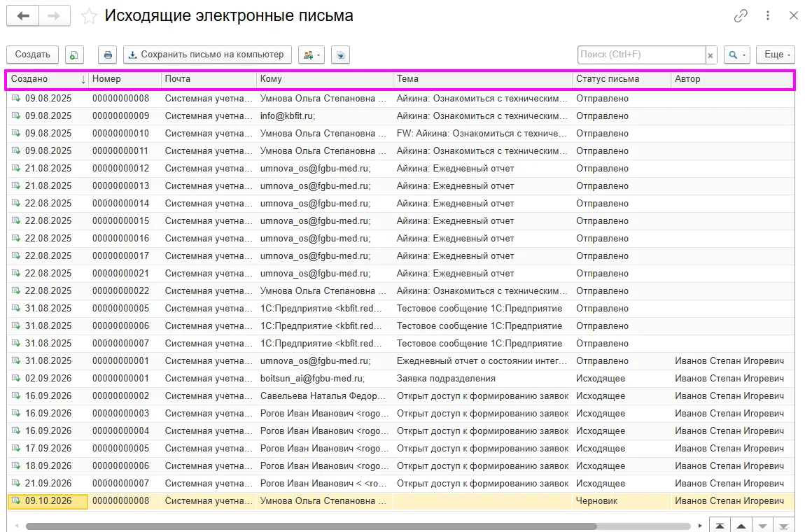Select number cell 00000000016
This screenshot has height=532, width=805.
125,238
